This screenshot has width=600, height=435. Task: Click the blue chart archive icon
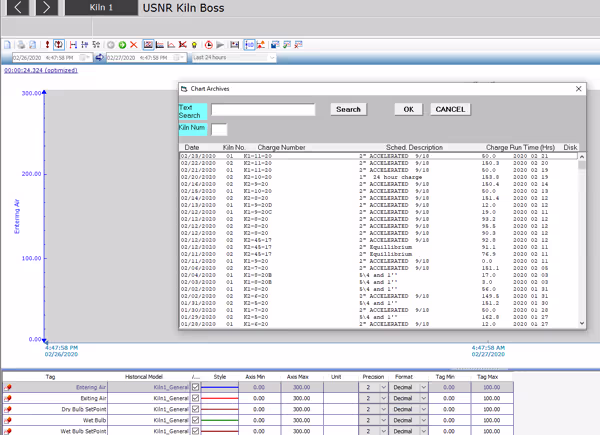point(275,45)
